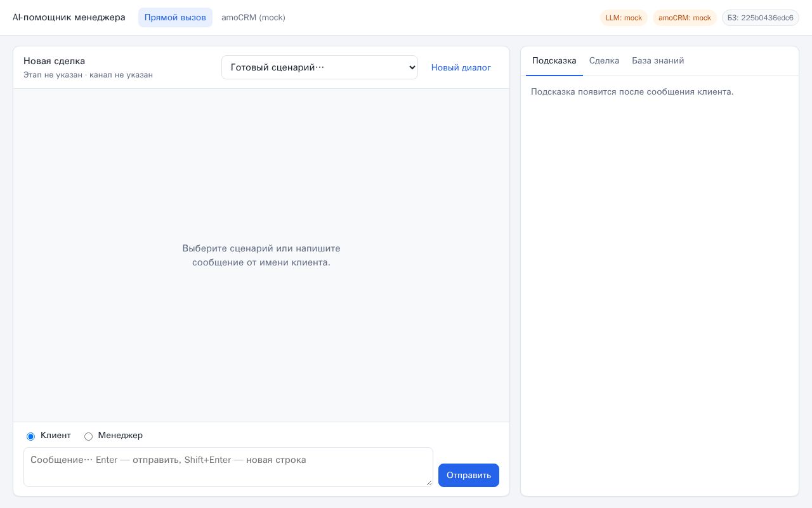
Task: Select the Менеджер radio button
Action: point(89,436)
